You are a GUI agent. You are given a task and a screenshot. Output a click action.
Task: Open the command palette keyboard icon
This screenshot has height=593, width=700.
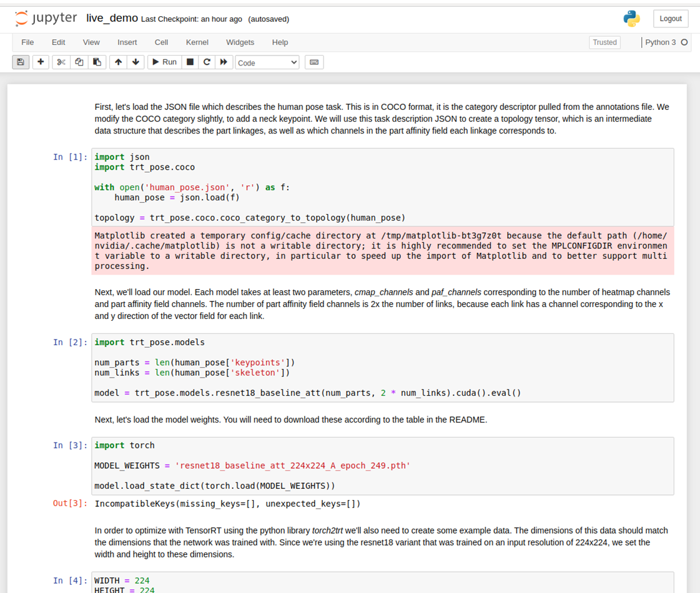click(x=313, y=62)
